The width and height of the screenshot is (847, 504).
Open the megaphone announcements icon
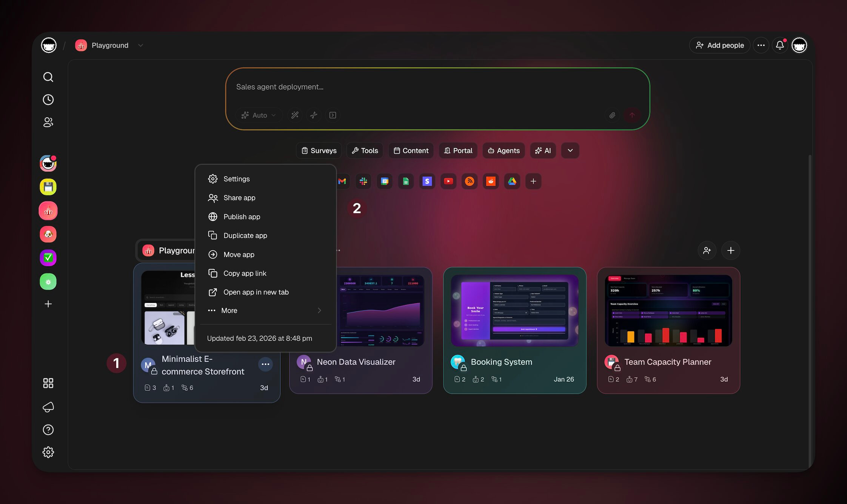(x=48, y=407)
